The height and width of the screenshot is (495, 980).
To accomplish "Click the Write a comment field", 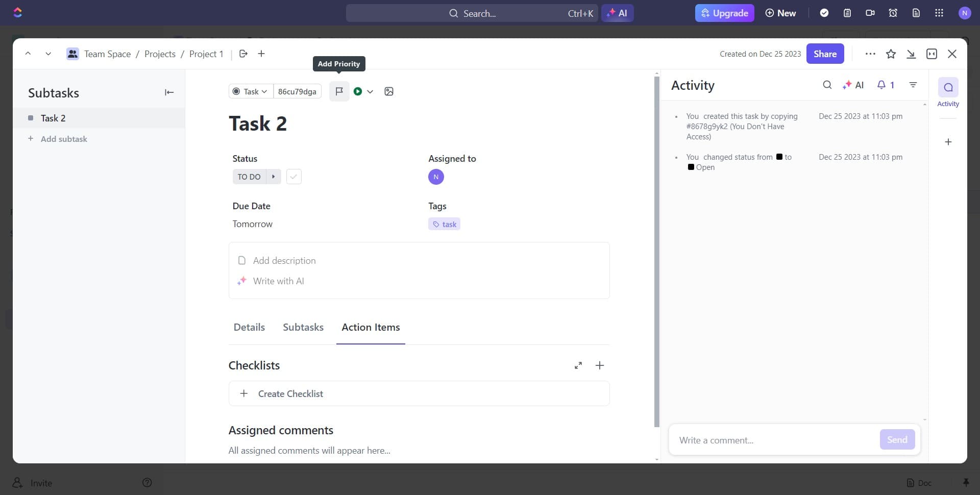I will click(773, 440).
